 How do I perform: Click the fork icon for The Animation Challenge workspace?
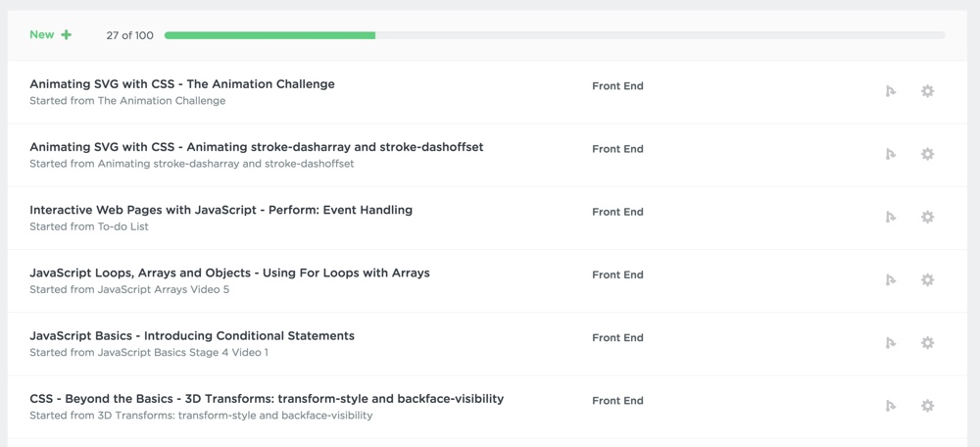coord(891,91)
